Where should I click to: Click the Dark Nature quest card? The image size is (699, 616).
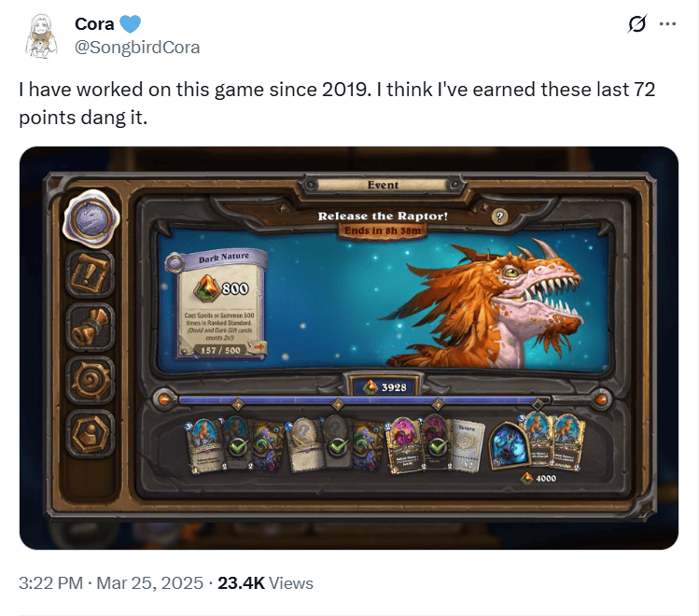pos(217,304)
